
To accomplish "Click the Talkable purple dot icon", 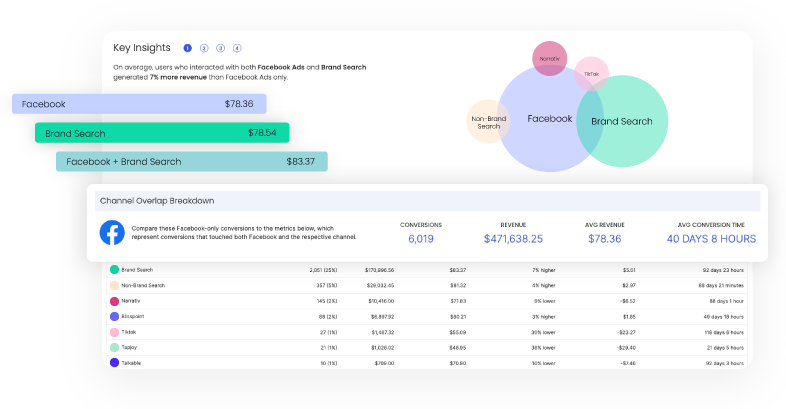I will (x=115, y=362).
